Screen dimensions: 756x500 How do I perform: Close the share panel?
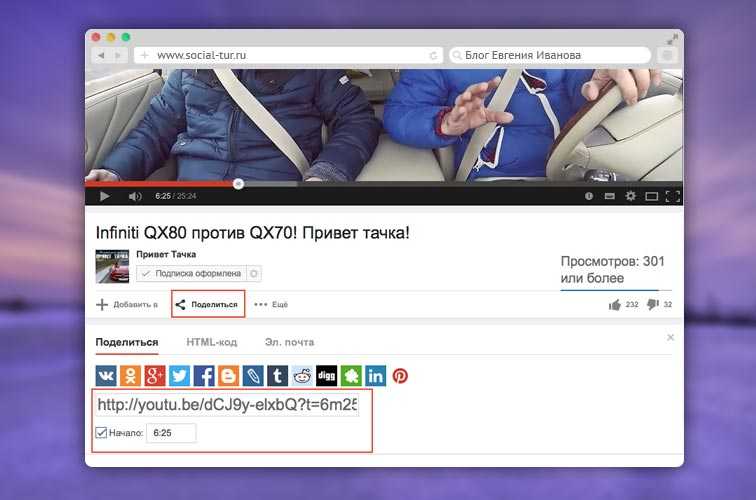(x=670, y=338)
